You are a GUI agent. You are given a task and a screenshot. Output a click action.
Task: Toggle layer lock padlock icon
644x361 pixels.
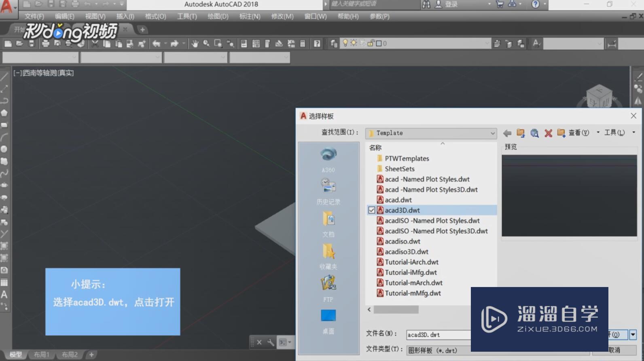pos(370,43)
